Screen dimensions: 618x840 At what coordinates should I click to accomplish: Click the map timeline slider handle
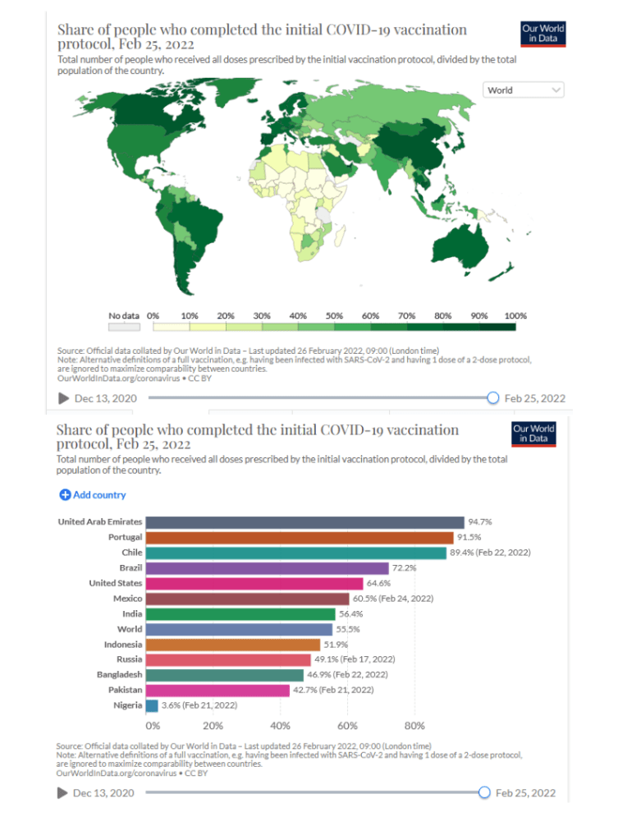coord(492,397)
